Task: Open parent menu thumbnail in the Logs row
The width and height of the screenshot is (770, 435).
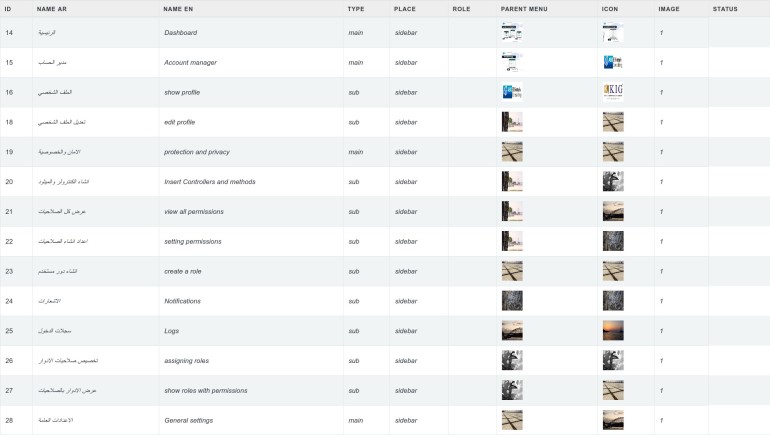Action: pos(512,330)
